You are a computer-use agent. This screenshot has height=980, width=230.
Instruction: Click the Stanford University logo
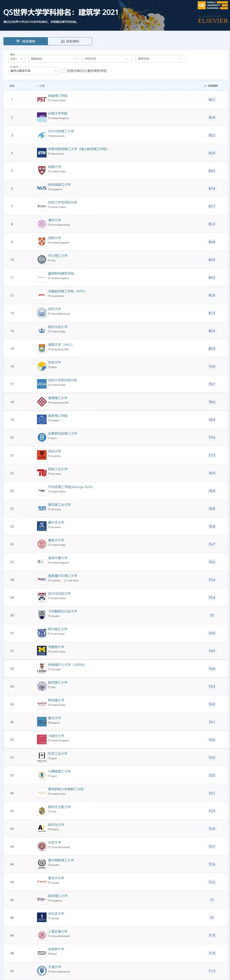tap(42, 704)
